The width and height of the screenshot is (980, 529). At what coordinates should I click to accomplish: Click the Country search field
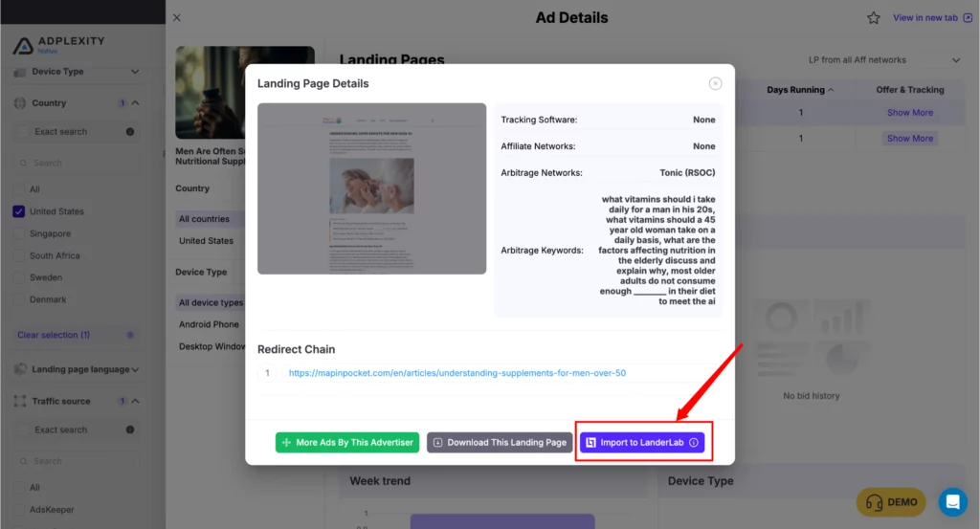[77, 163]
